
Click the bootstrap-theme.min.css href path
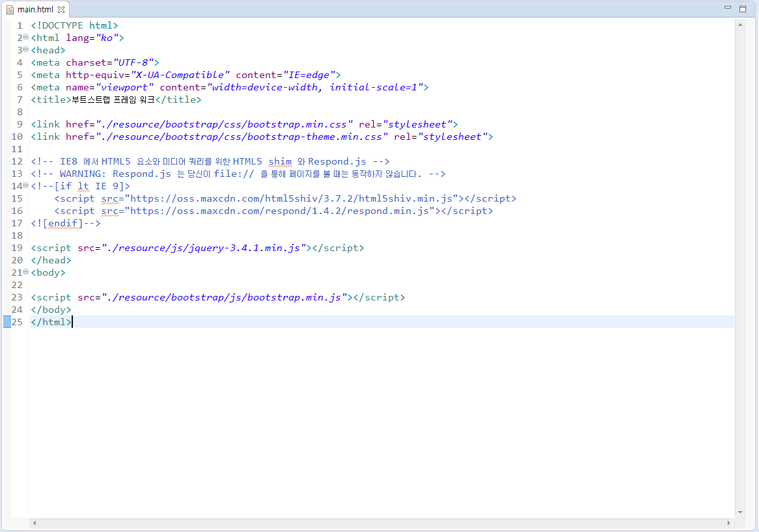(x=241, y=137)
